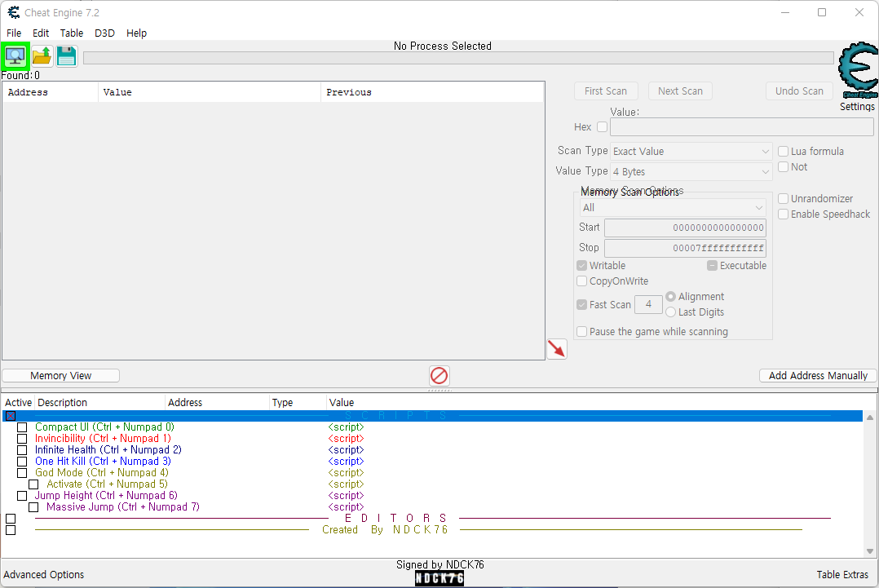Viewport: 879px width, 588px height.
Task: Activate Infinite Health script checkbox
Action: coord(22,450)
